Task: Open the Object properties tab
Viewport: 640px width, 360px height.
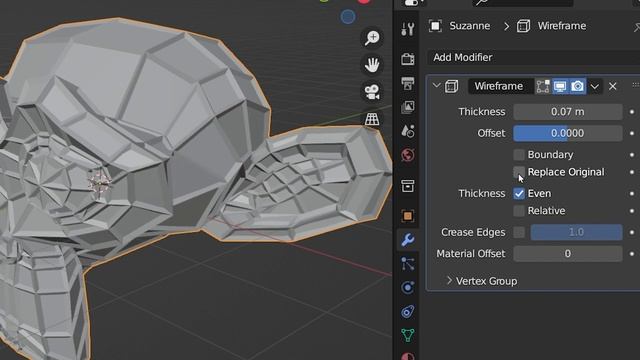Action: [x=407, y=216]
